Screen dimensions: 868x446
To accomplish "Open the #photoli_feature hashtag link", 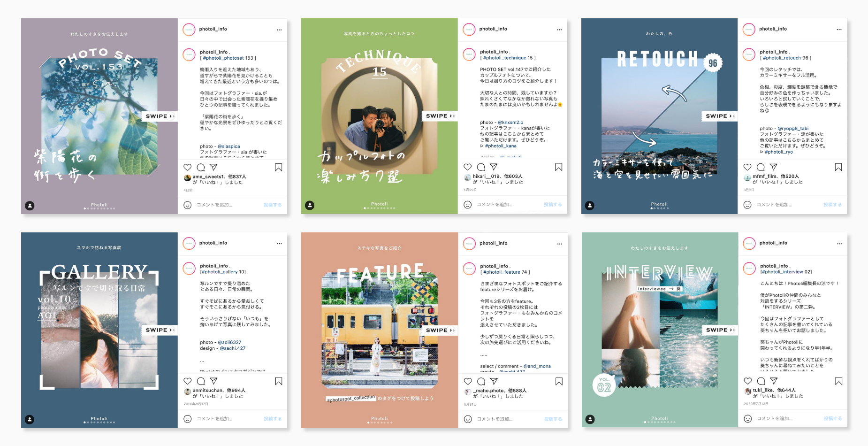I will (502, 272).
